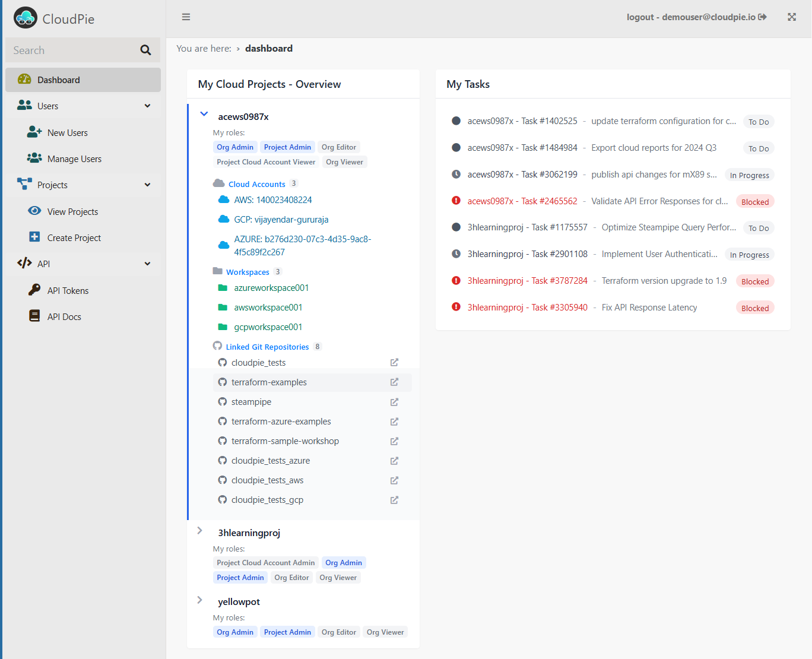This screenshot has height=659, width=812.
Task: Open external link for cloudpie_tests_azure repo
Action: pyautogui.click(x=394, y=461)
